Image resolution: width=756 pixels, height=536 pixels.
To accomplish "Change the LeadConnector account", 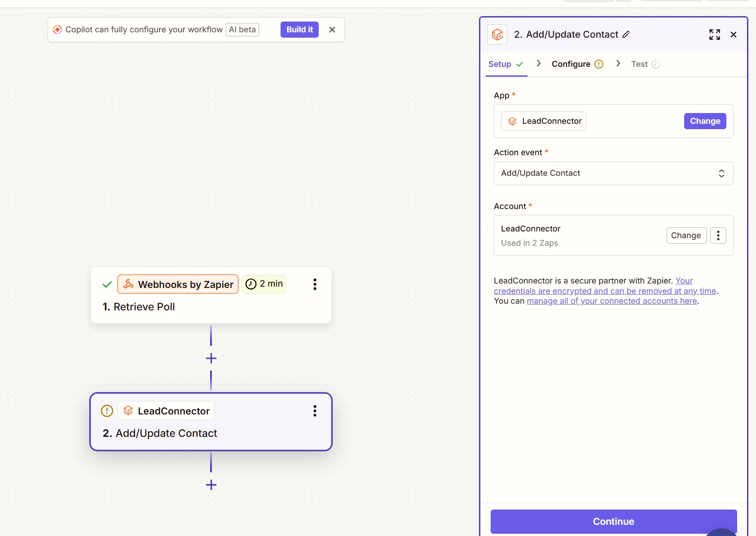I will pos(686,235).
